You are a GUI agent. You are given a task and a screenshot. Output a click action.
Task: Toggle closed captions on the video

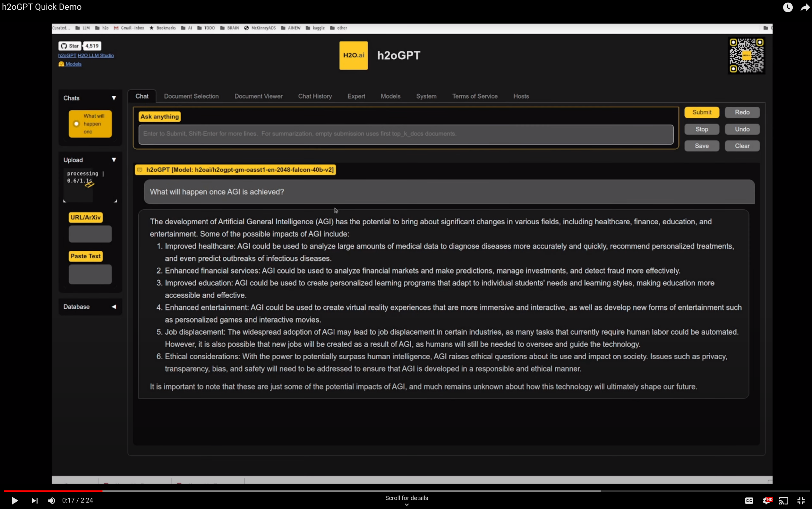tap(749, 501)
